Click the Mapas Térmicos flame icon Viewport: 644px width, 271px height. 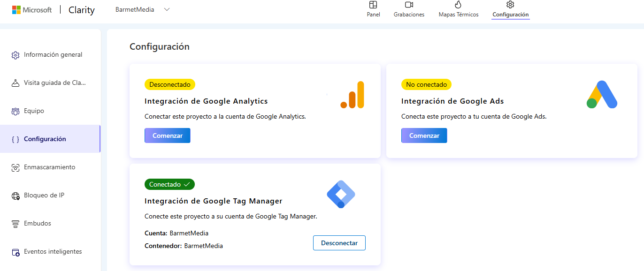(459, 5)
